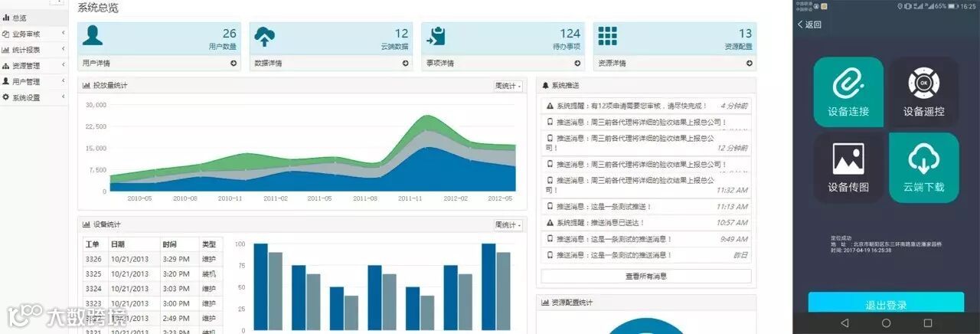Tap the 设备连接 tile in phone app
This screenshot has width=980, height=334.
848,91
